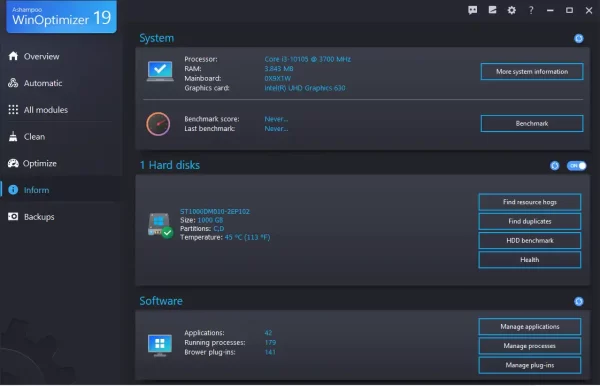600x386 pixels.
Task: Click Manage applications
Action: 530,327
